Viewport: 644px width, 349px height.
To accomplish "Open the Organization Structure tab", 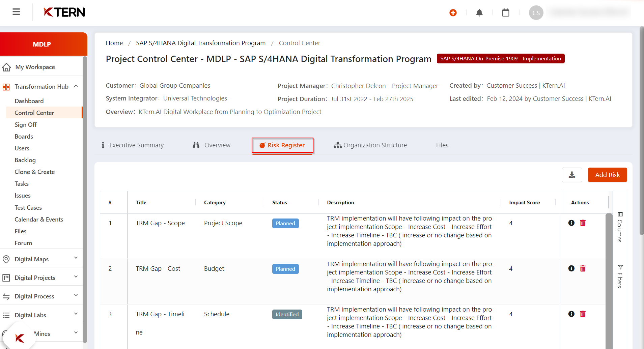I will [x=370, y=145].
